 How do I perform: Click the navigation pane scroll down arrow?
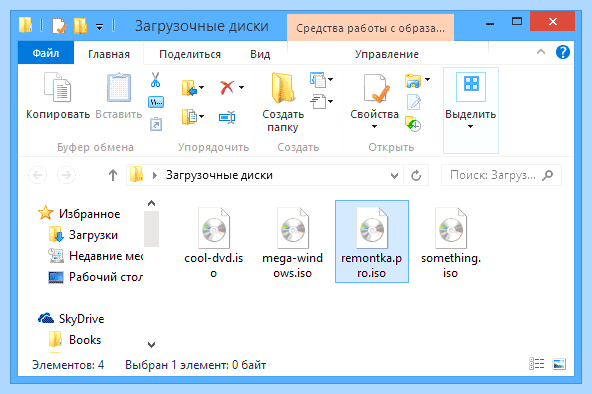151,345
